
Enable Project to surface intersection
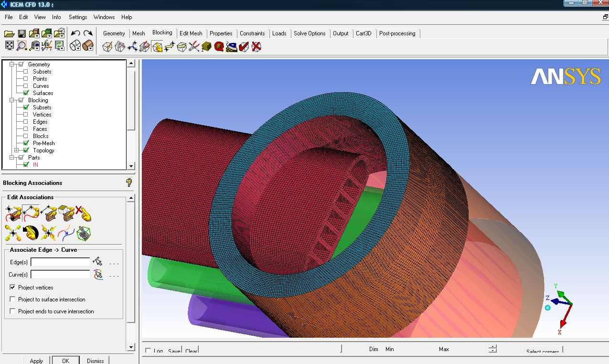(x=13, y=300)
